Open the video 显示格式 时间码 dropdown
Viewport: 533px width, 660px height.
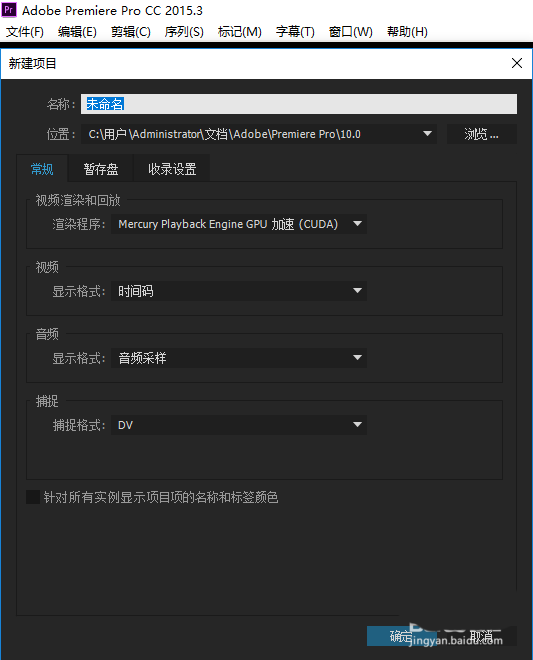click(x=239, y=291)
